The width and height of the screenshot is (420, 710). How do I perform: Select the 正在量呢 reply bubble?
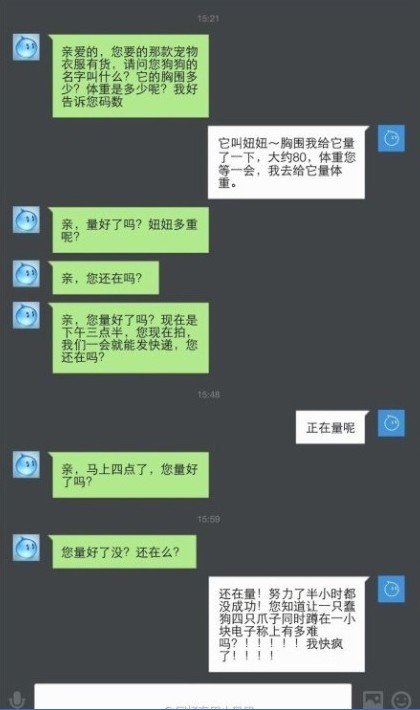(x=332, y=427)
